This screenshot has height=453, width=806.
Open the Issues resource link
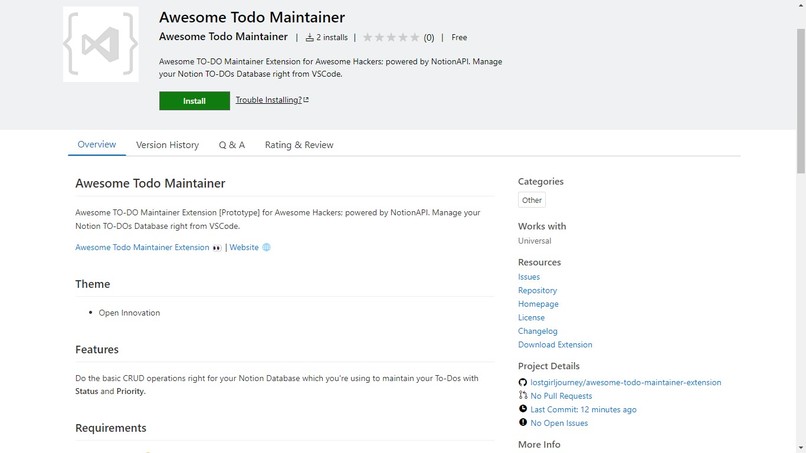point(529,277)
